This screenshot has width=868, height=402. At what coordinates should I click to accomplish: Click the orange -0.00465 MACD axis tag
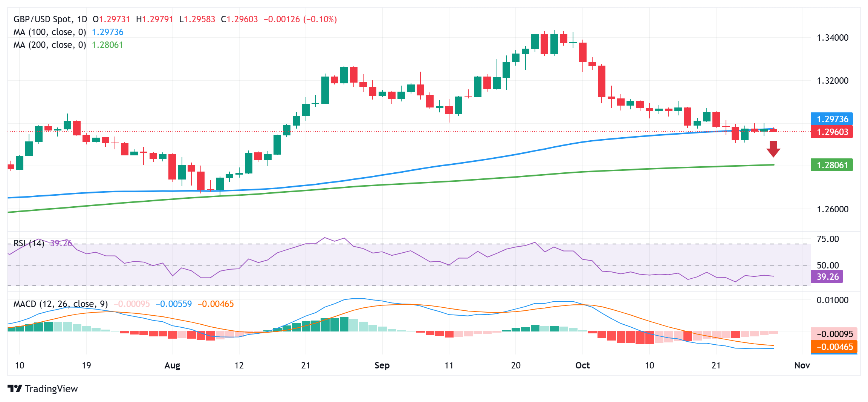(x=834, y=347)
